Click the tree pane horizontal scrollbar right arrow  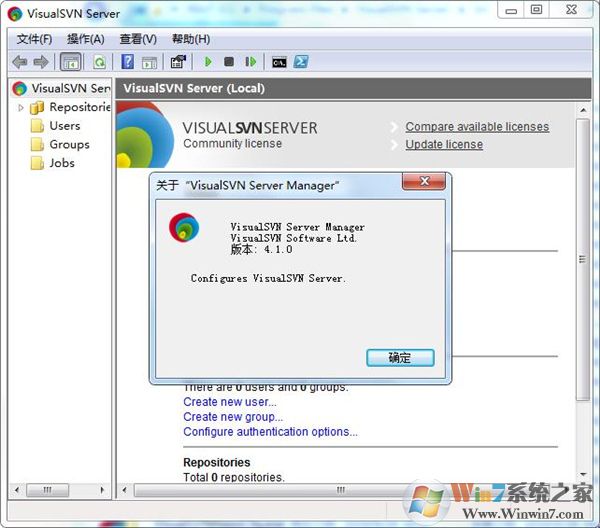(102, 489)
